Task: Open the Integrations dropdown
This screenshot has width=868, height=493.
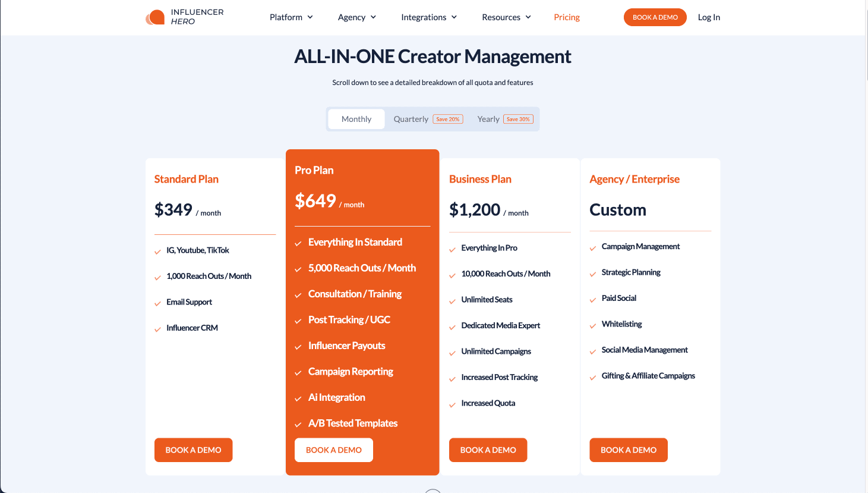Action: [x=429, y=17]
